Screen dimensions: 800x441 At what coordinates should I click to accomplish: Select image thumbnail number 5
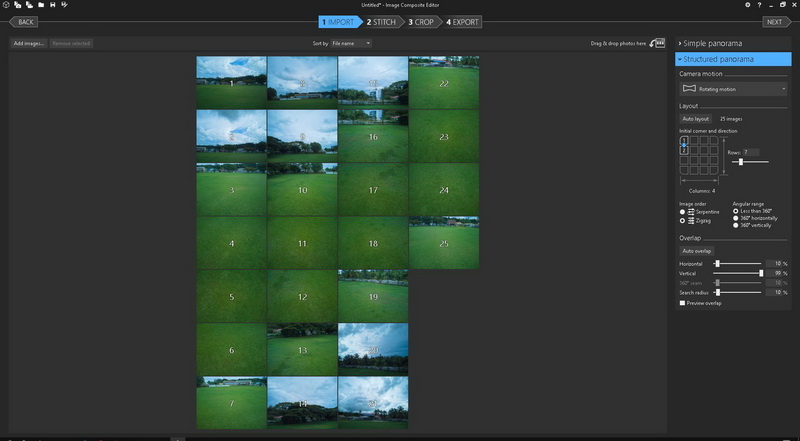click(x=232, y=297)
